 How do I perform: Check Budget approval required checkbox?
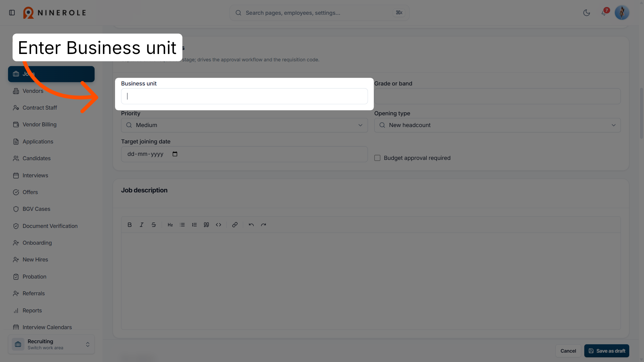377,158
